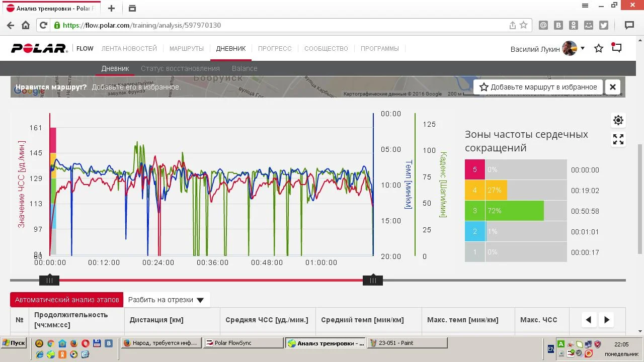
Task: Select Автоматический анализ этапов tab
Action: pos(67,300)
